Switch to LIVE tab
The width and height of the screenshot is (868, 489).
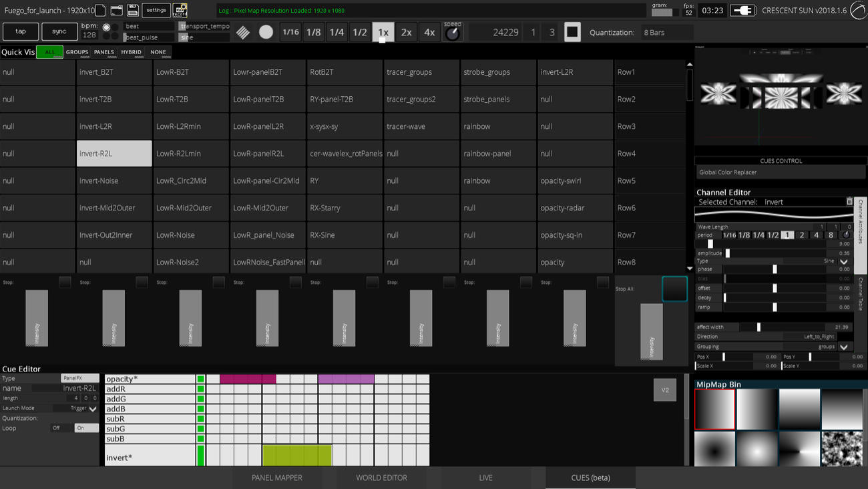(x=486, y=478)
